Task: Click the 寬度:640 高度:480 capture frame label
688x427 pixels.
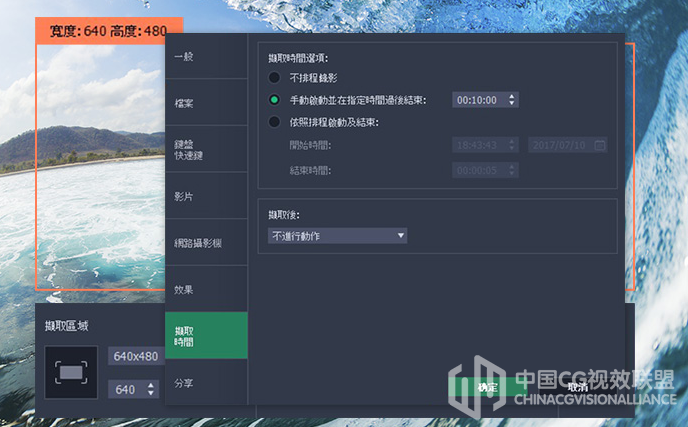Action: pyautogui.click(x=108, y=31)
